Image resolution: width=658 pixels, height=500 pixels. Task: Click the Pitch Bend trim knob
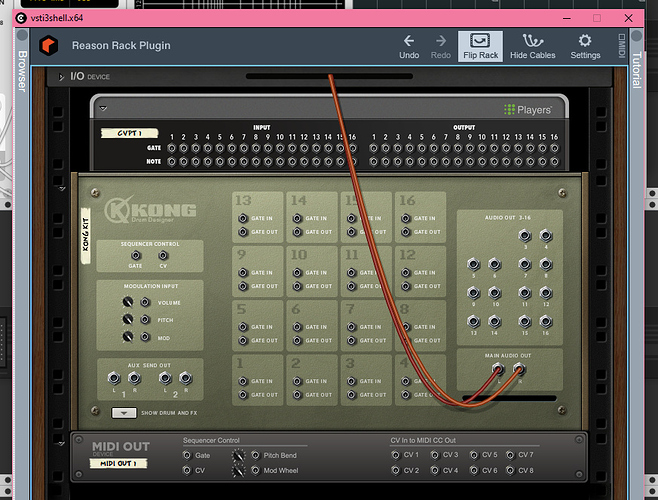(238, 455)
